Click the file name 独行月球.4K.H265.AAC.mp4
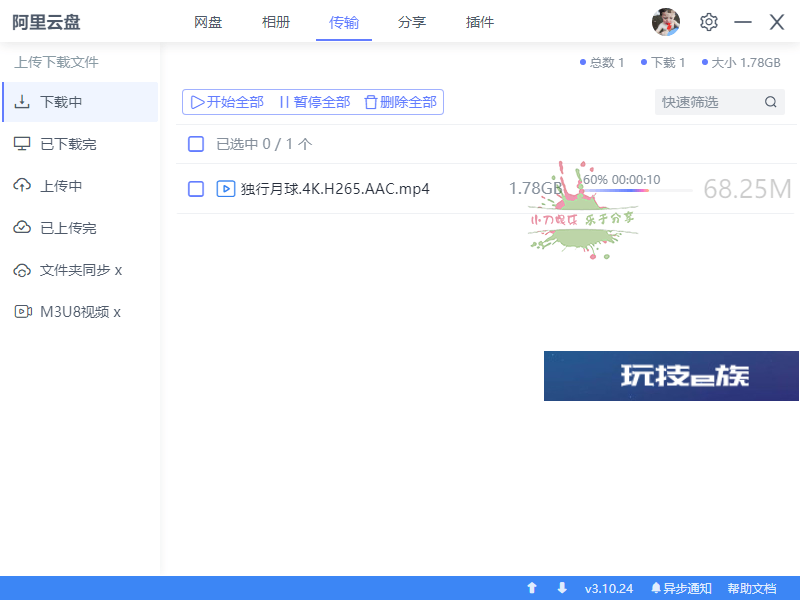 pos(335,189)
